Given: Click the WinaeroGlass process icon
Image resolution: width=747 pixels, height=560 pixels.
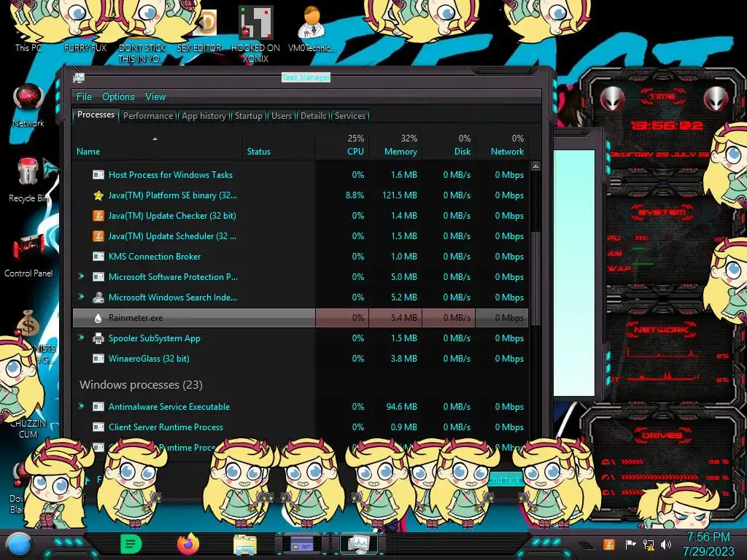Looking at the screenshot, I should pyautogui.click(x=98, y=359).
